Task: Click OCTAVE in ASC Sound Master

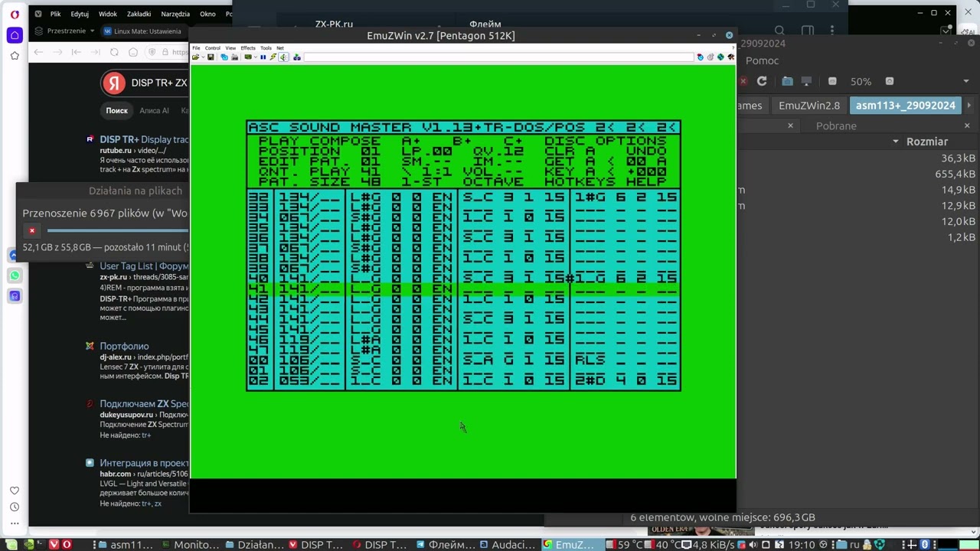Action: [x=493, y=182]
